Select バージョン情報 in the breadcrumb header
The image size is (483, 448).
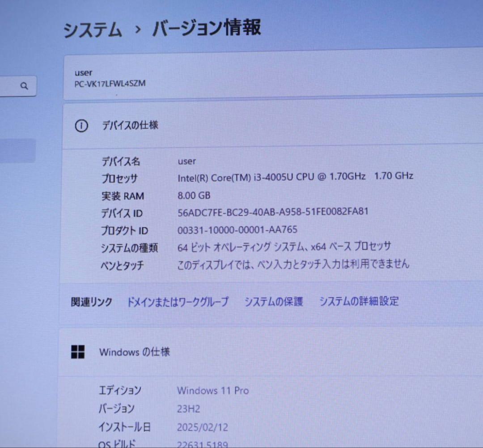208,28
